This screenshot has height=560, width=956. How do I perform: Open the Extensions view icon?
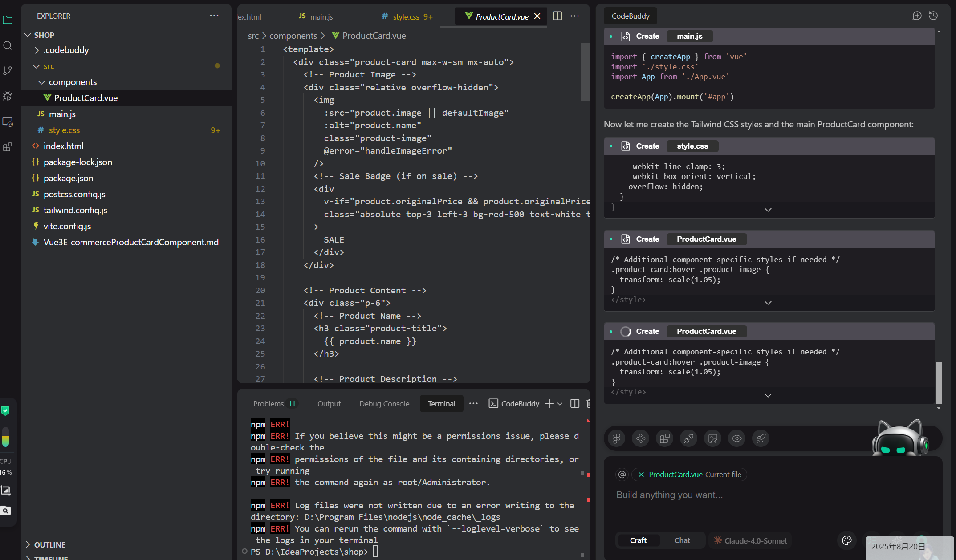point(8,147)
